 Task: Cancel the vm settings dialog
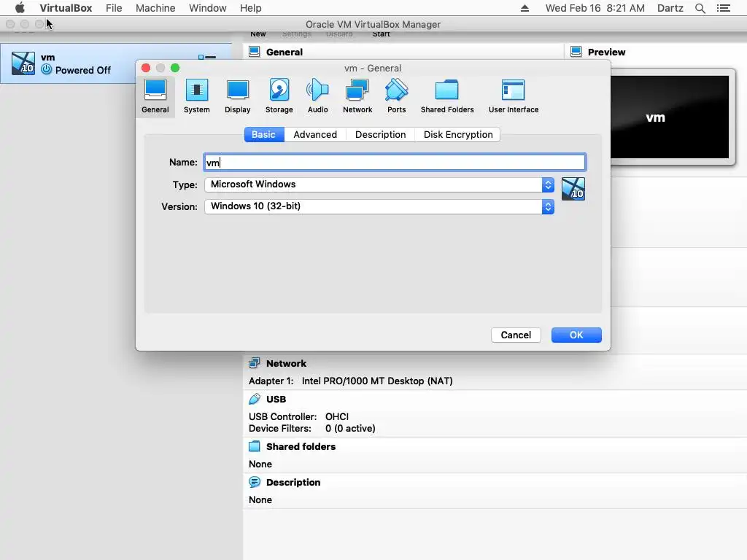pyautogui.click(x=516, y=335)
